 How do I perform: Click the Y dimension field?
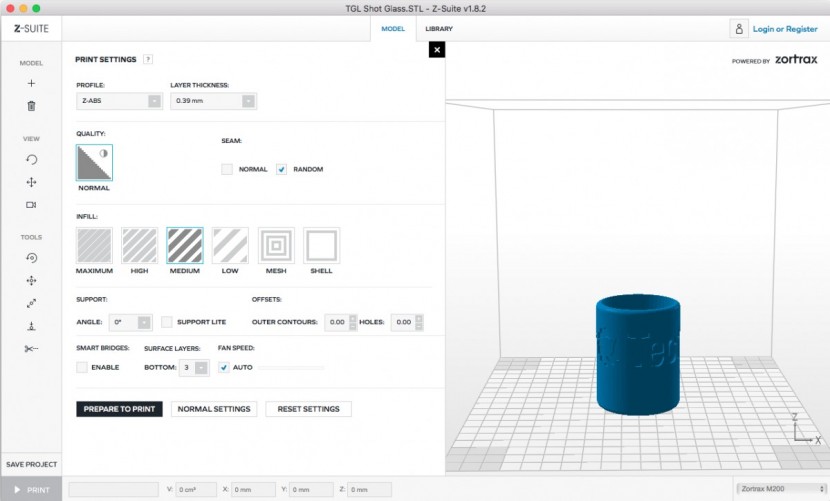click(312, 490)
